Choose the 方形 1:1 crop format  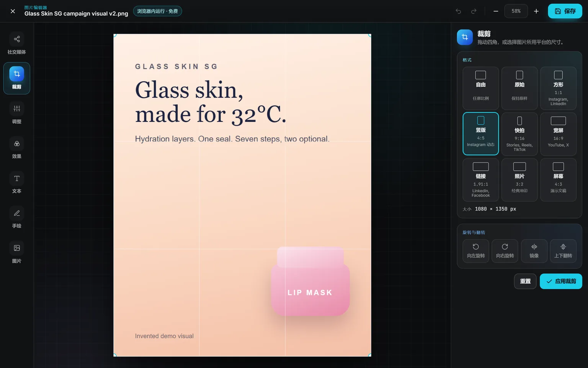pos(558,89)
